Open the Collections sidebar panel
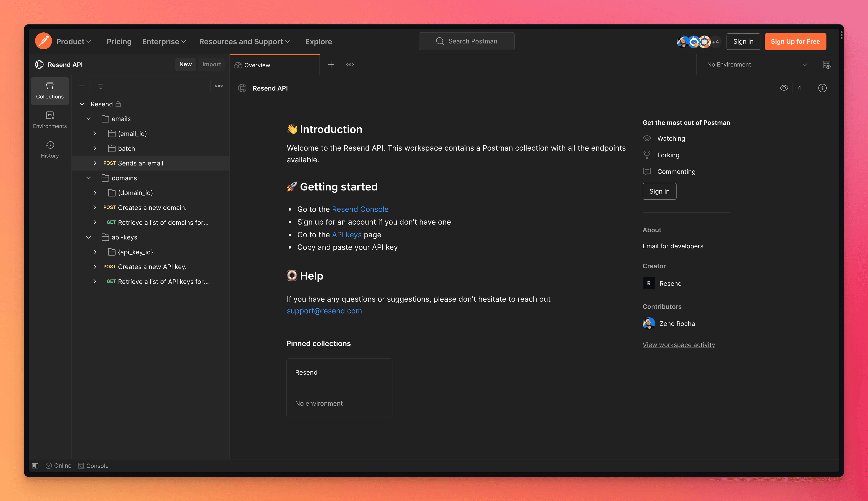Image resolution: width=868 pixels, height=501 pixels. click(x=49, y=91)
